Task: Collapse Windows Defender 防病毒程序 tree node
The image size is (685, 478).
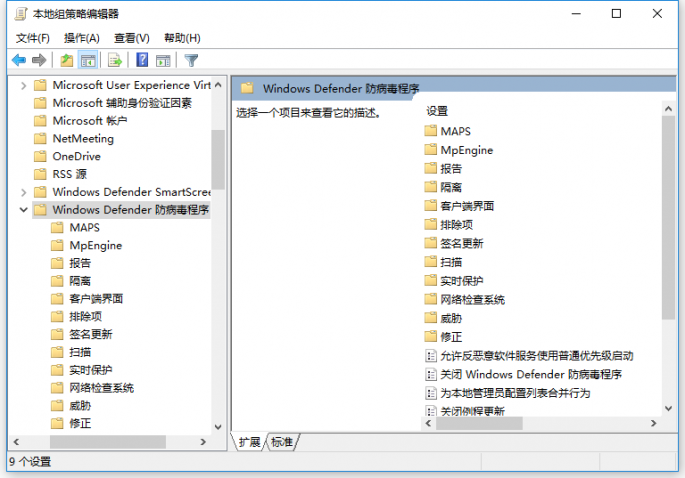Action: (24, 210)
